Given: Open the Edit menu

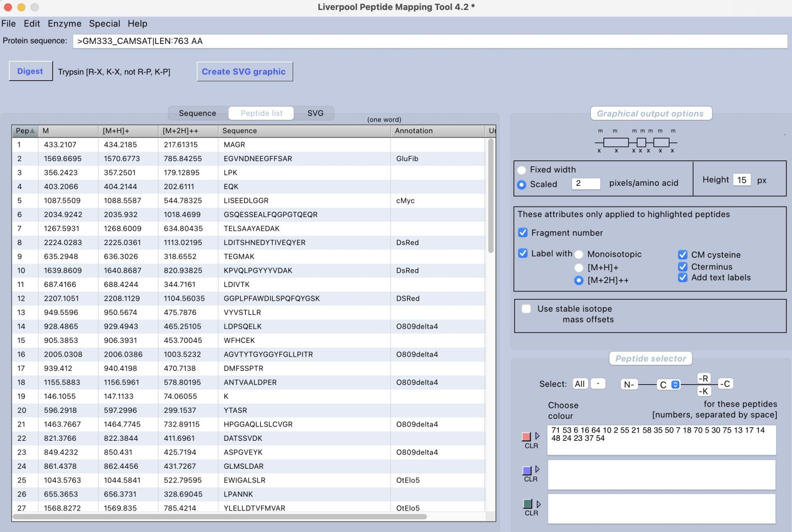Looking at the screenshot, I should (x=32, y=24).
